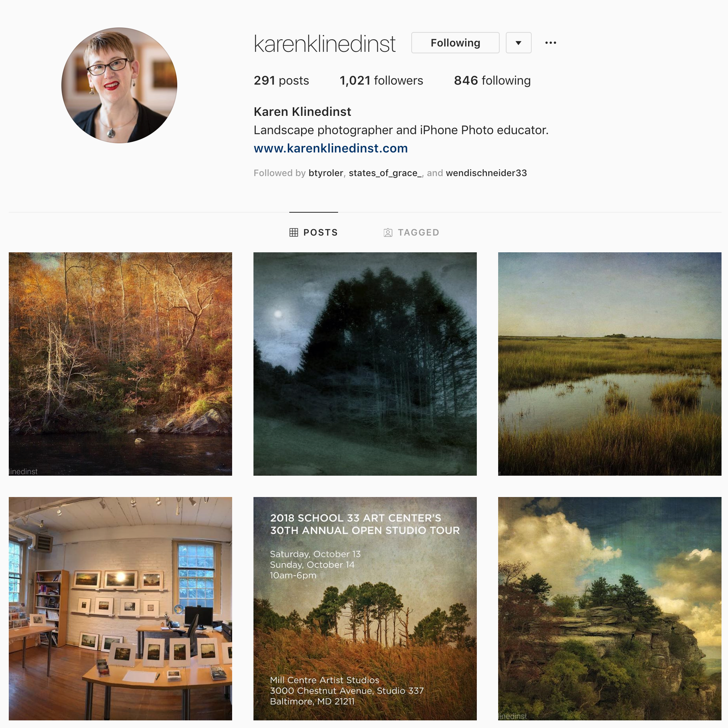
Task: Click the posts grid icon
Action: coord(293,233)
